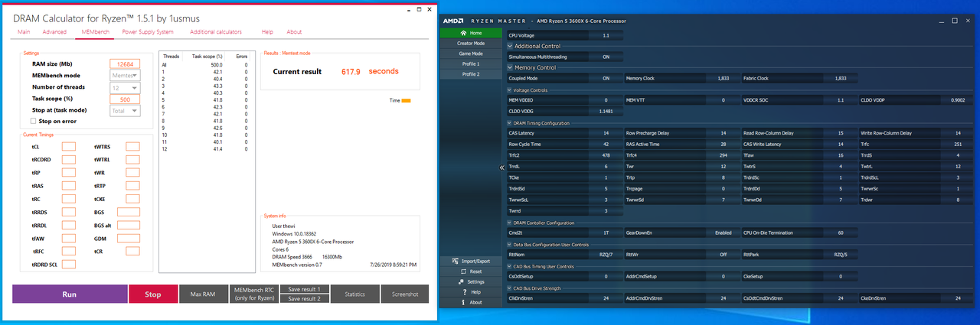Click the Task scope (%) field
This screenshot has height=325, width=980.
[x=125, y=99]
